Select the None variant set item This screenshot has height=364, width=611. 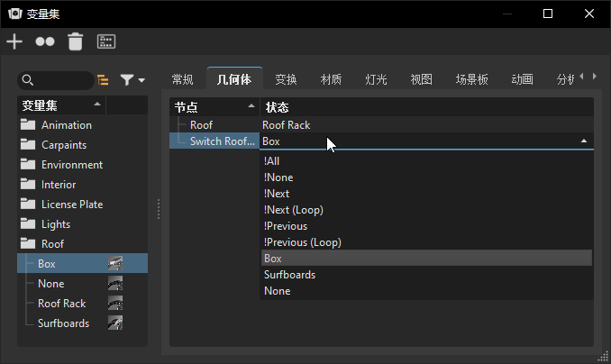click(x=51, y=284)
